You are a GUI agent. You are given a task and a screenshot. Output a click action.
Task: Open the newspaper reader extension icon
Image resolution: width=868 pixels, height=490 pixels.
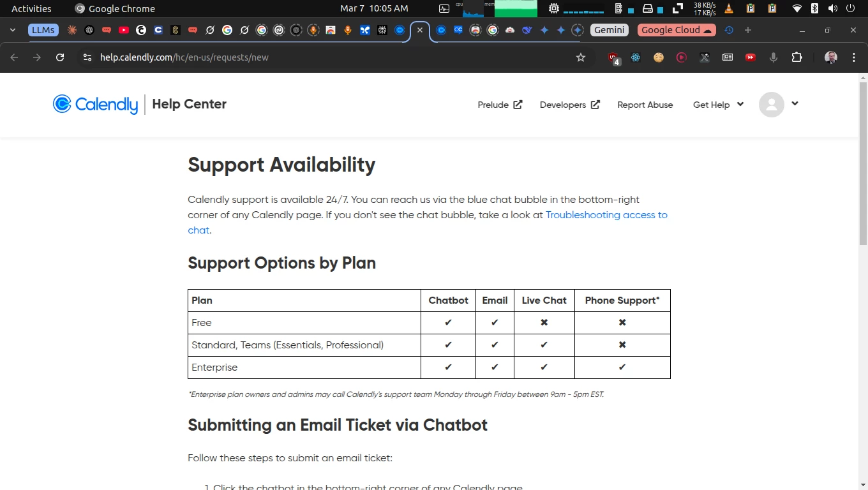click(x=728, y=57)
